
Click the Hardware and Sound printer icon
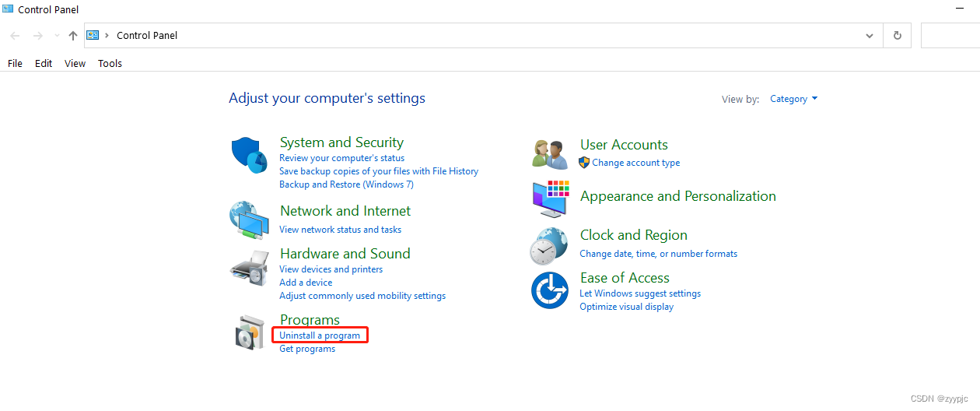(x=249, y=269)
